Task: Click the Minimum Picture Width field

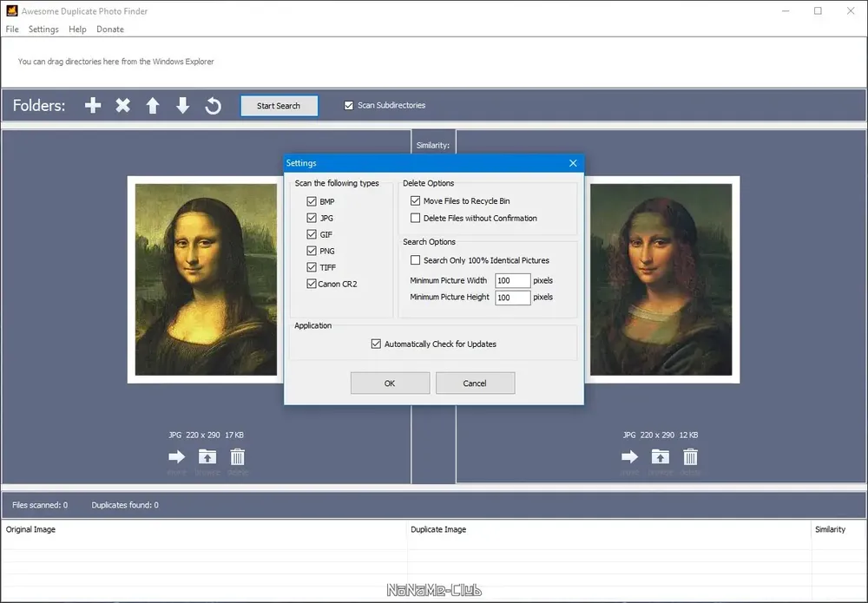Action: pos(513,280)
